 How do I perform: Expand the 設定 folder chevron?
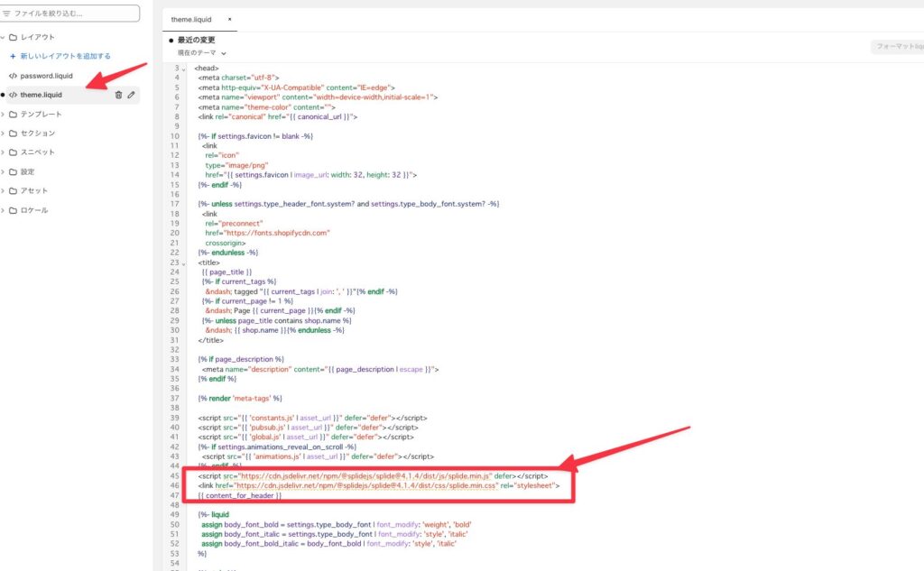click(x=3, y=172)
